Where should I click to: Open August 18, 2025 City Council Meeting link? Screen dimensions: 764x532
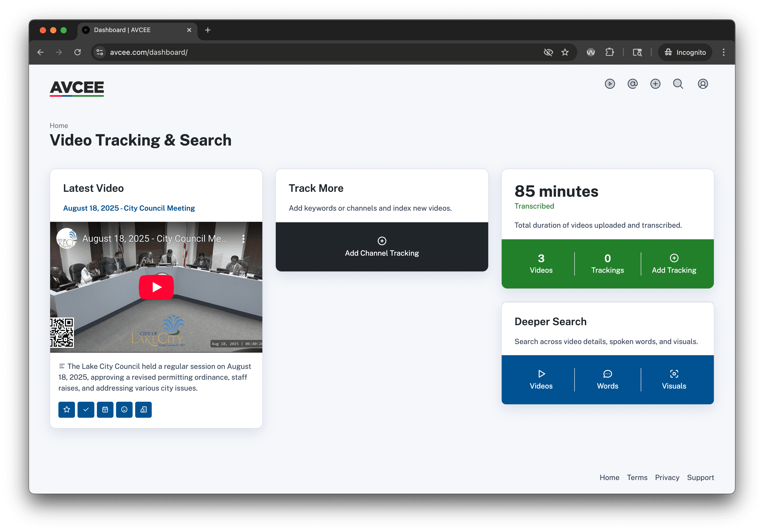pyautogui.click(x=129, y=208)
